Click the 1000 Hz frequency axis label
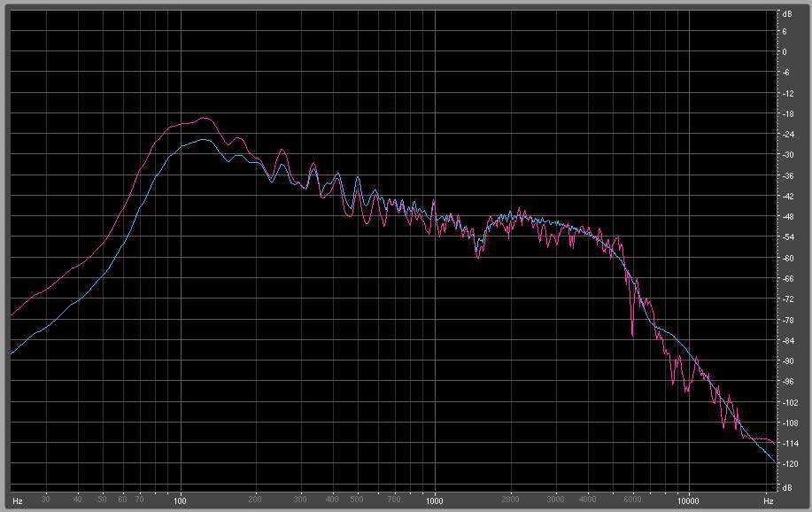This screenshot has height=512, width=812. [435, 500]
